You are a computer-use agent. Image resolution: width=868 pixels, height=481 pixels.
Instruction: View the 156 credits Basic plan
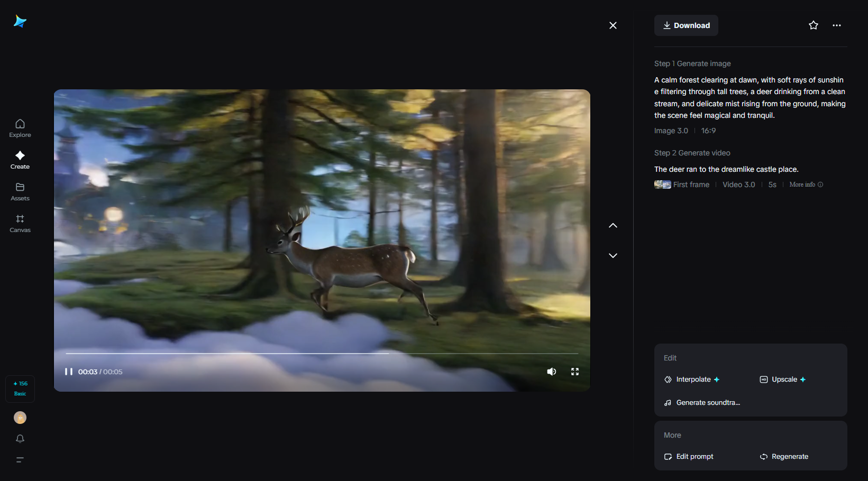[x=20, y=388]
